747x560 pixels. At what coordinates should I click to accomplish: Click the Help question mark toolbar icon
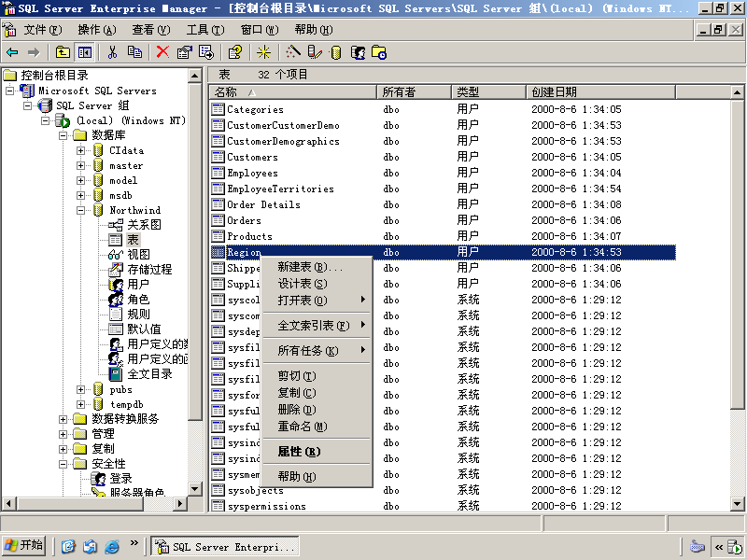click(x=235, y=52)
